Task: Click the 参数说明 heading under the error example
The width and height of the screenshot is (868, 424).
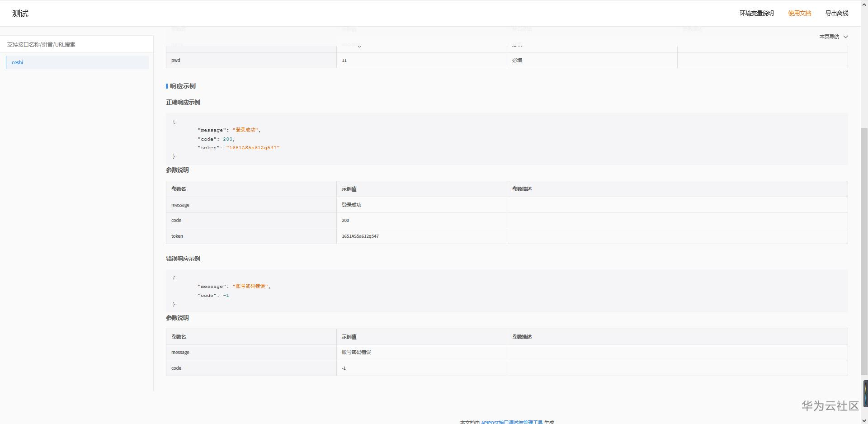Action: coord(177,318)
